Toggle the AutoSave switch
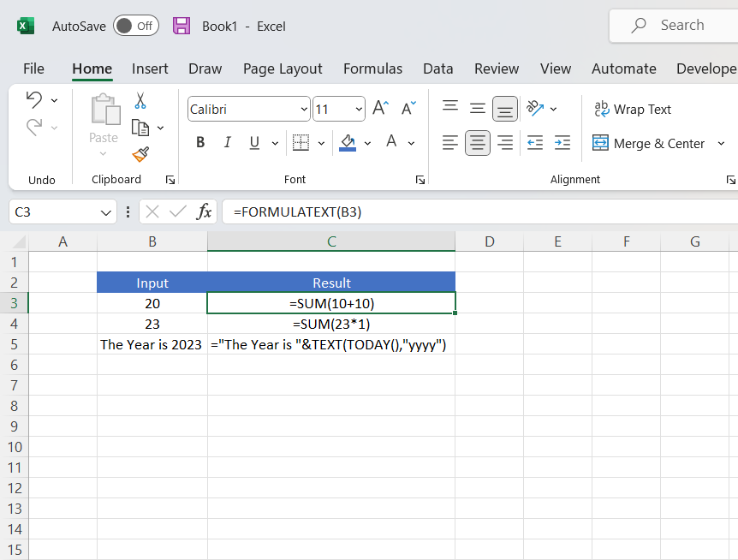 (x=136, y=26)
